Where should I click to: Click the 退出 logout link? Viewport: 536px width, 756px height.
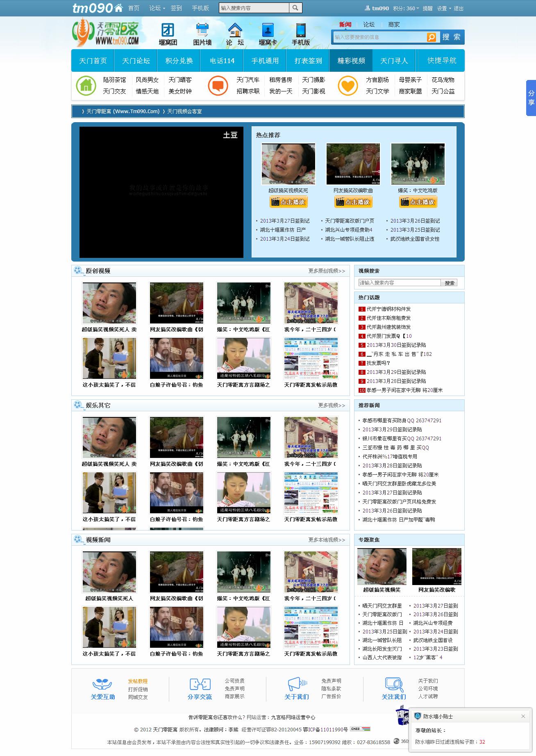pos(459,8)
